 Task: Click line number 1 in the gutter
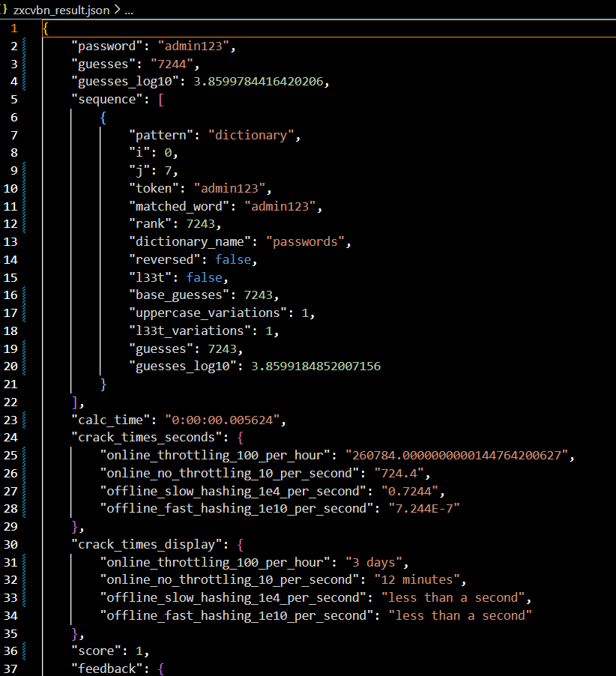[x=13, y=28]
